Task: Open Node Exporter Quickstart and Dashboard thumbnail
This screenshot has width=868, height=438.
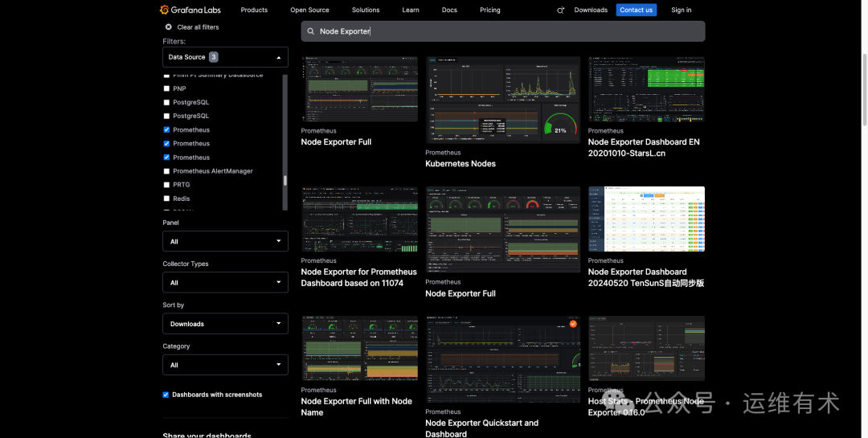Action: (502, 359)
